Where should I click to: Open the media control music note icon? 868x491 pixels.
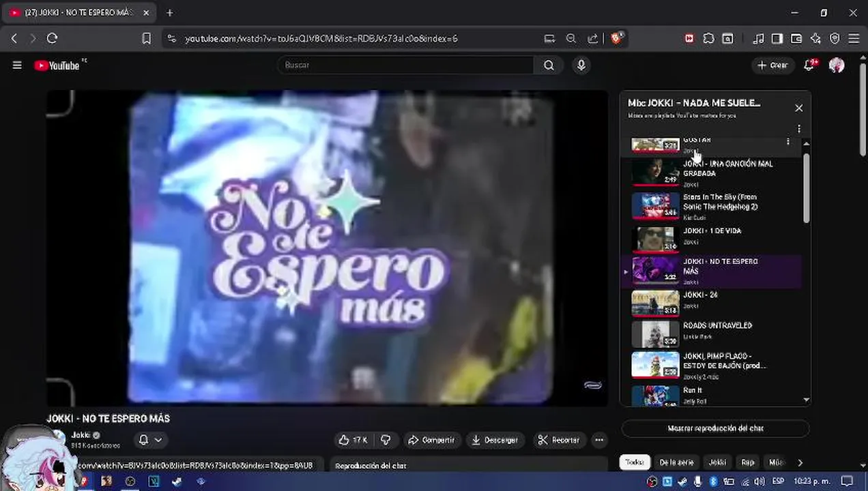(758, 39)
